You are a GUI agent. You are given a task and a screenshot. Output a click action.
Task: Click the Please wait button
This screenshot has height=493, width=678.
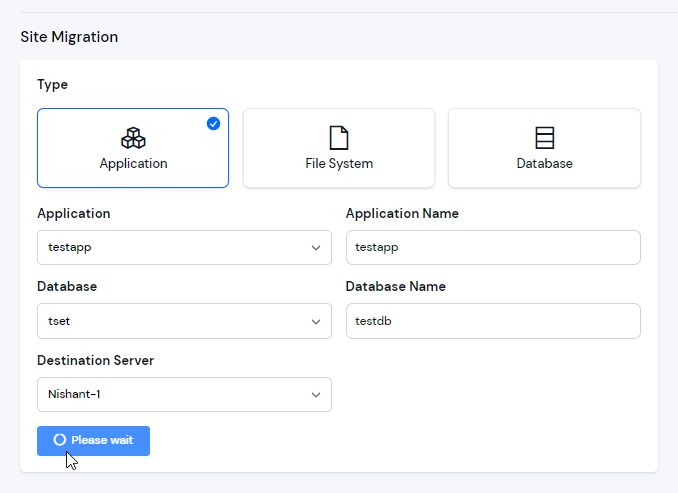point(93,441)
